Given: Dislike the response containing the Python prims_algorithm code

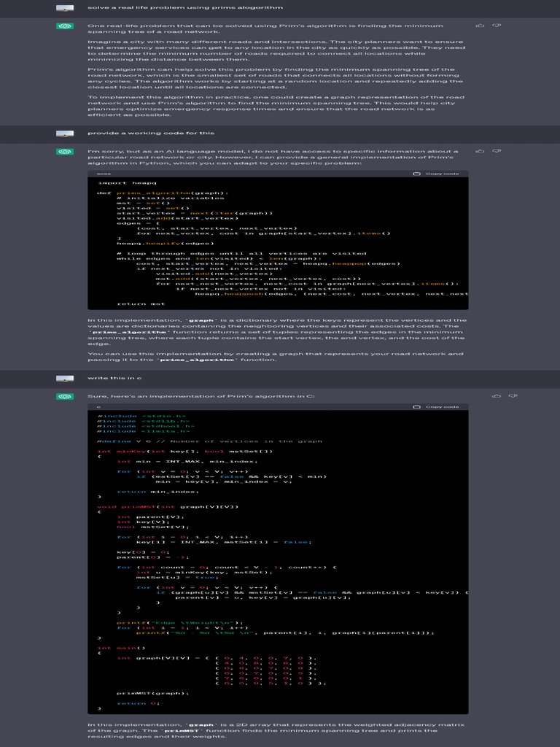Looking at the screenshot, I should 496,151.
